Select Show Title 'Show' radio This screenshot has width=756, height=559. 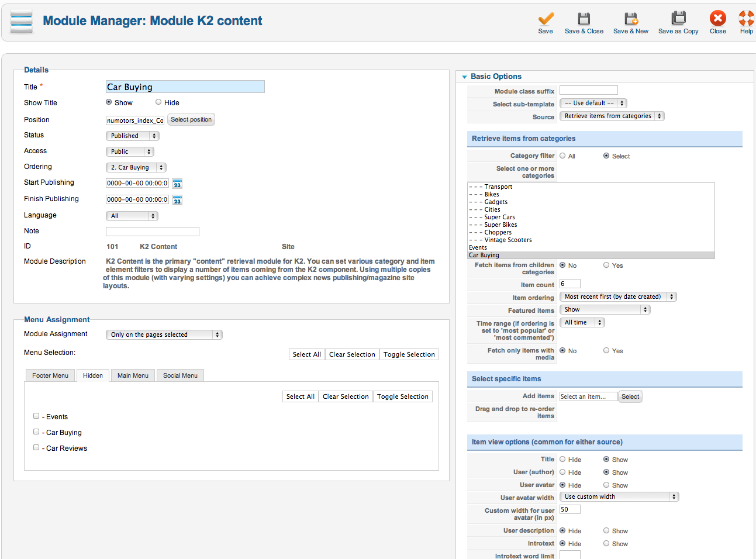(109, 102)
